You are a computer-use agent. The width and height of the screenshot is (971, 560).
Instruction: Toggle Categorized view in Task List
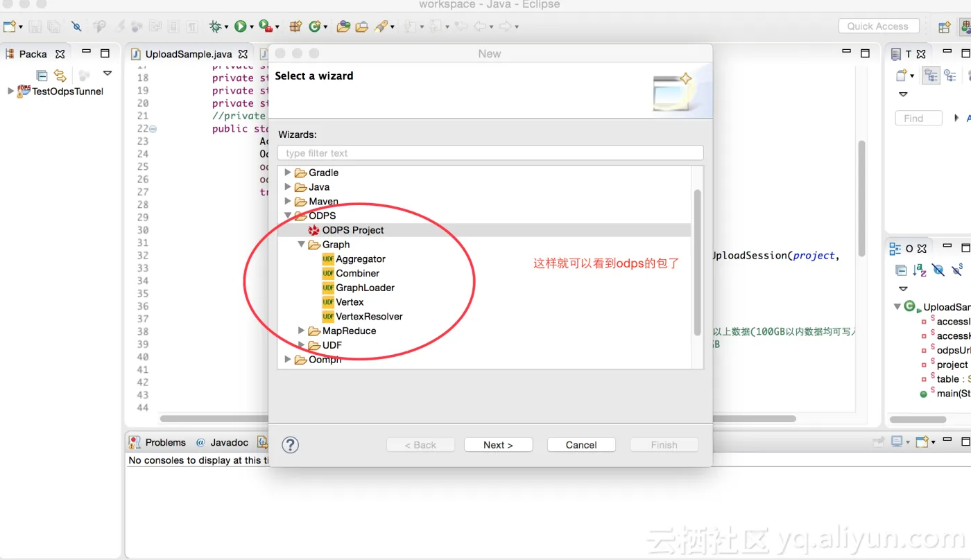point(931,76)
